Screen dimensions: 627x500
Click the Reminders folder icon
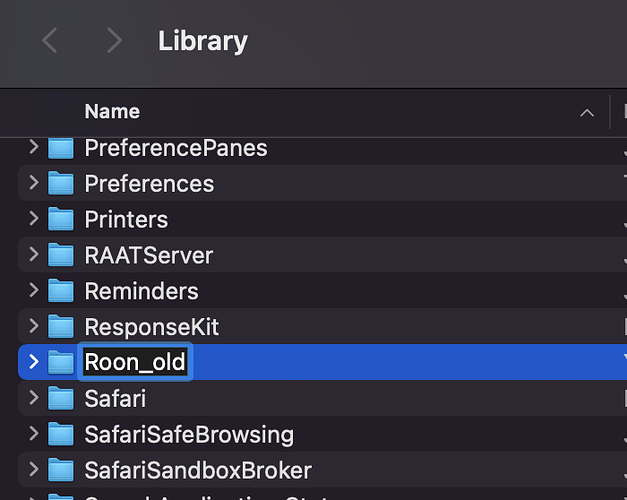(62, 292)
